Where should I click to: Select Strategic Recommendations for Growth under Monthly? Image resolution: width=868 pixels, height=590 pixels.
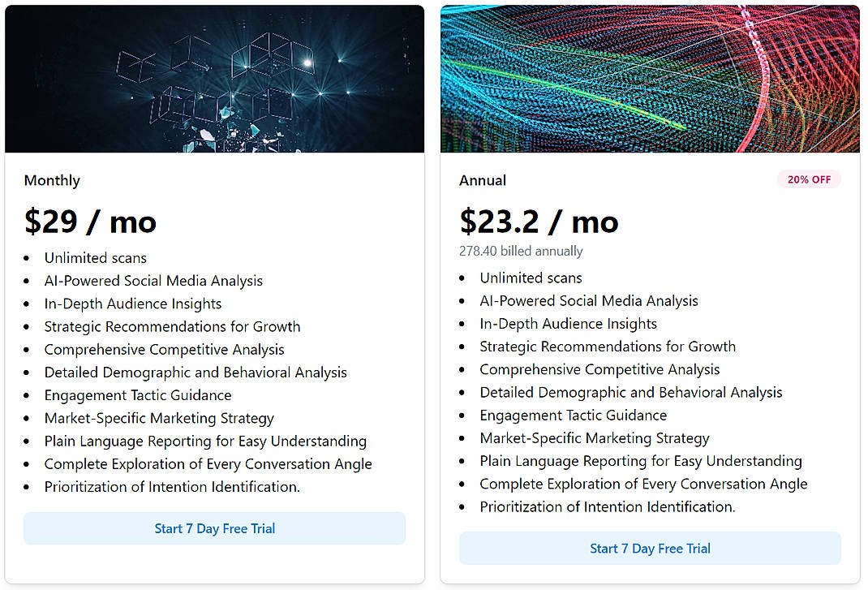[172, 326]
